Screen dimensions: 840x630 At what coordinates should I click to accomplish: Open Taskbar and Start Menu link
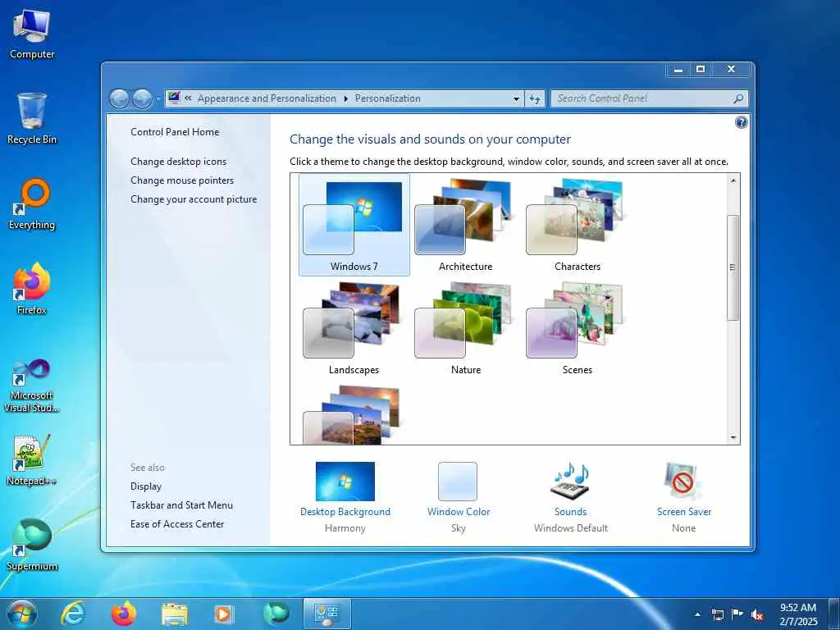181,505
